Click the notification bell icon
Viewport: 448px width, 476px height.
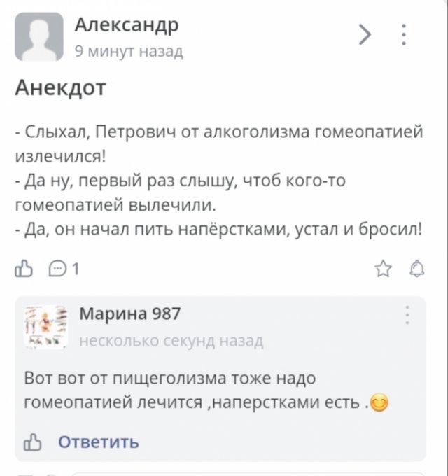pyautogui.click(x=416, y=269)
